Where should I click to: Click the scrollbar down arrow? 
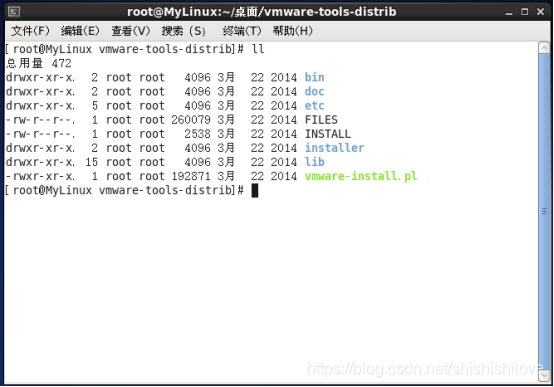[544, 375]
